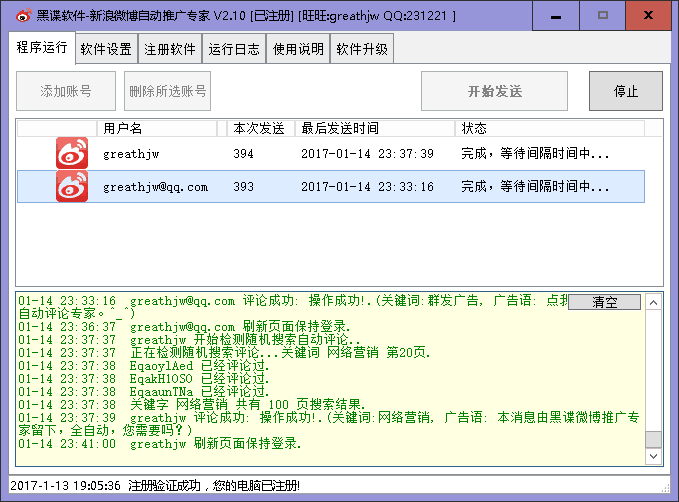Click the Weibo logo in the title bar
This screenshot has height=502, width=679.
(23, 16)
